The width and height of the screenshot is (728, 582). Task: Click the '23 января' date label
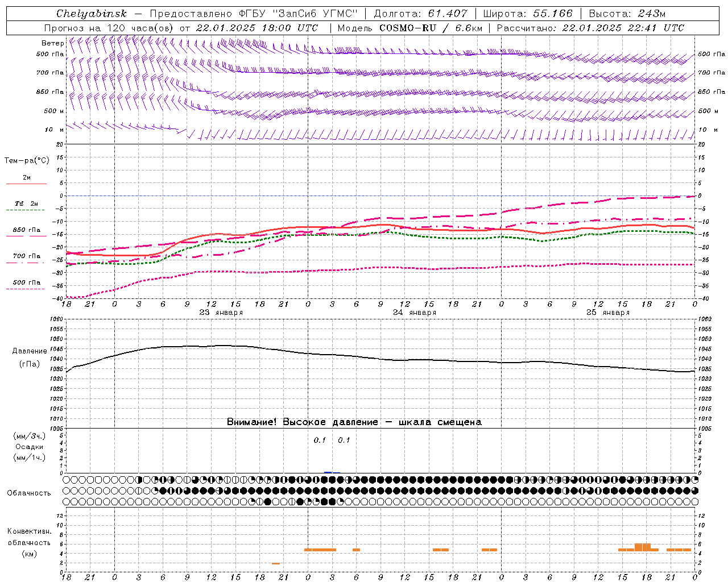[x=221, y=312]
